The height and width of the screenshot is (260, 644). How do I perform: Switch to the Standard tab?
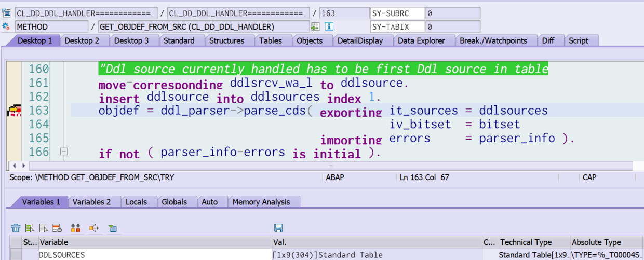pos(179,40)
